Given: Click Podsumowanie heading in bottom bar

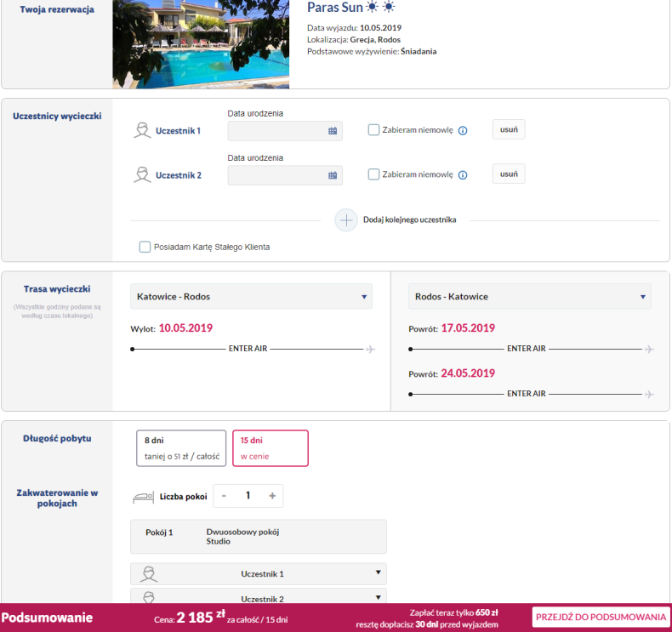Looking at the screenshot, I should (x=47, y=618).
